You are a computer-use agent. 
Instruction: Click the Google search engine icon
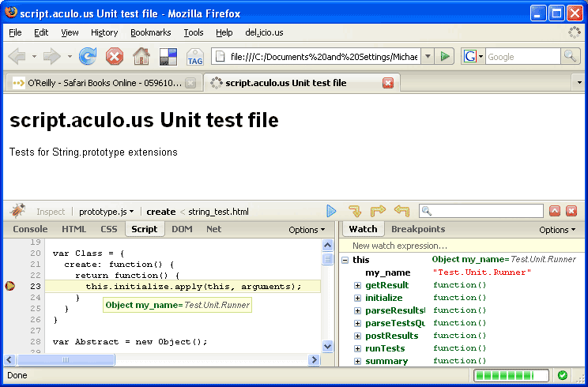coord(469,57)
